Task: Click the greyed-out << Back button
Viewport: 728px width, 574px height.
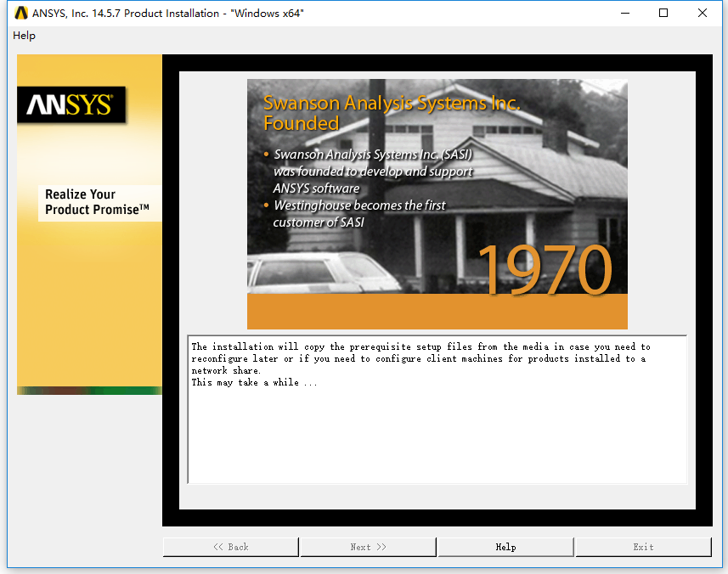Action: pos(231,547)
